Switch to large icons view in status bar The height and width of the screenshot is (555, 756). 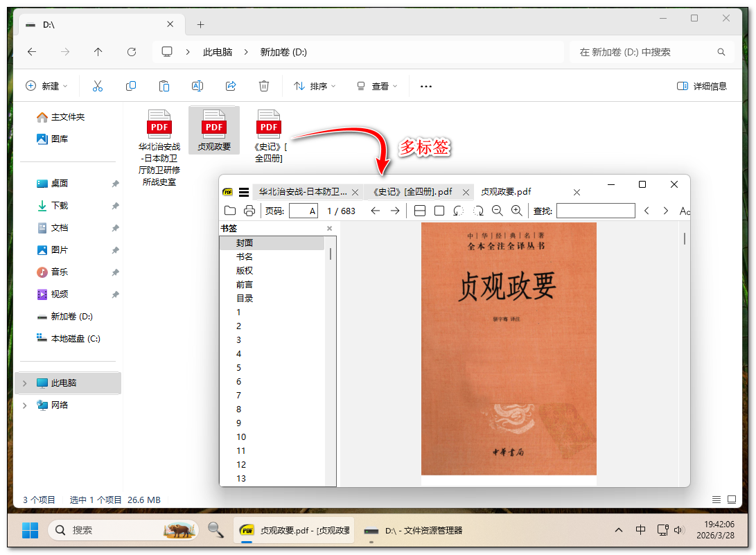pos(732,500)
